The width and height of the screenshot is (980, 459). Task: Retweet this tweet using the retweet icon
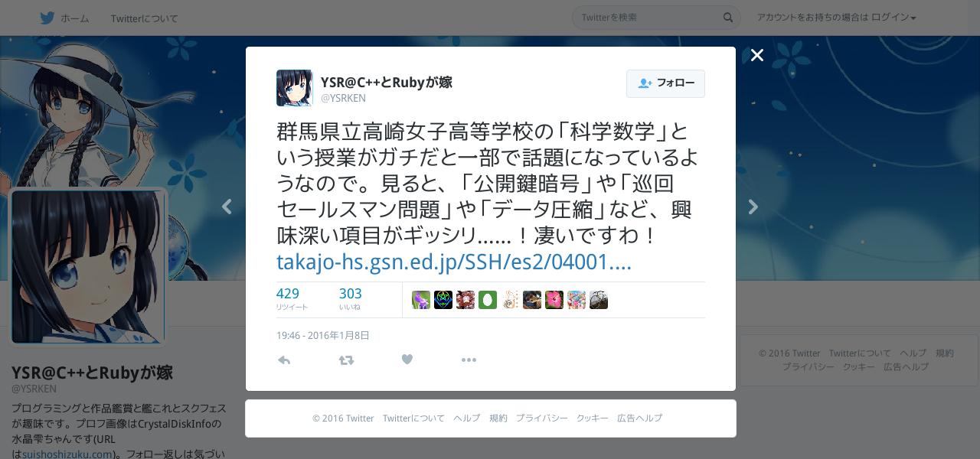coord(346,360)
